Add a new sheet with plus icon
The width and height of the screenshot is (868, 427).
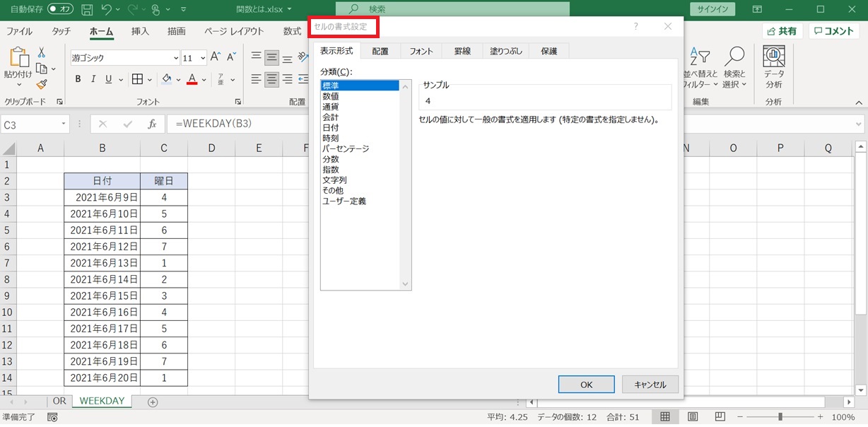pyautogui.click(x=153, y=402)
